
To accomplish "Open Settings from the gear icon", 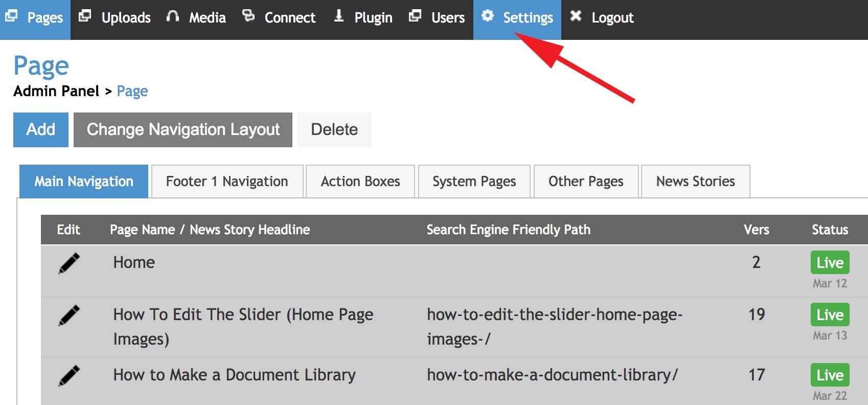I will (488, 16).
